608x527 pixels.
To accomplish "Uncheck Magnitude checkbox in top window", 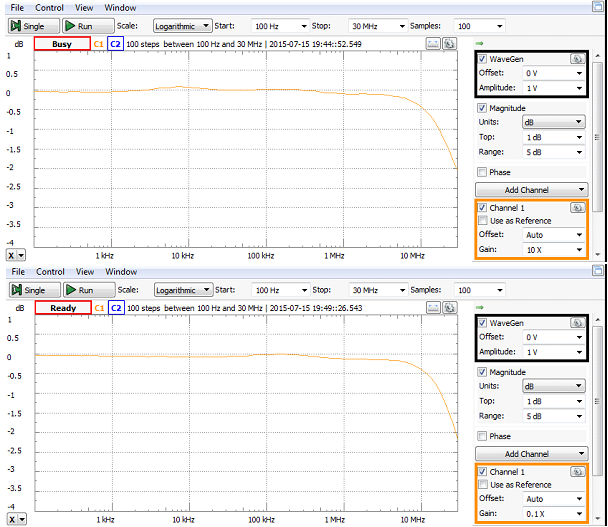I will [482, 108].
